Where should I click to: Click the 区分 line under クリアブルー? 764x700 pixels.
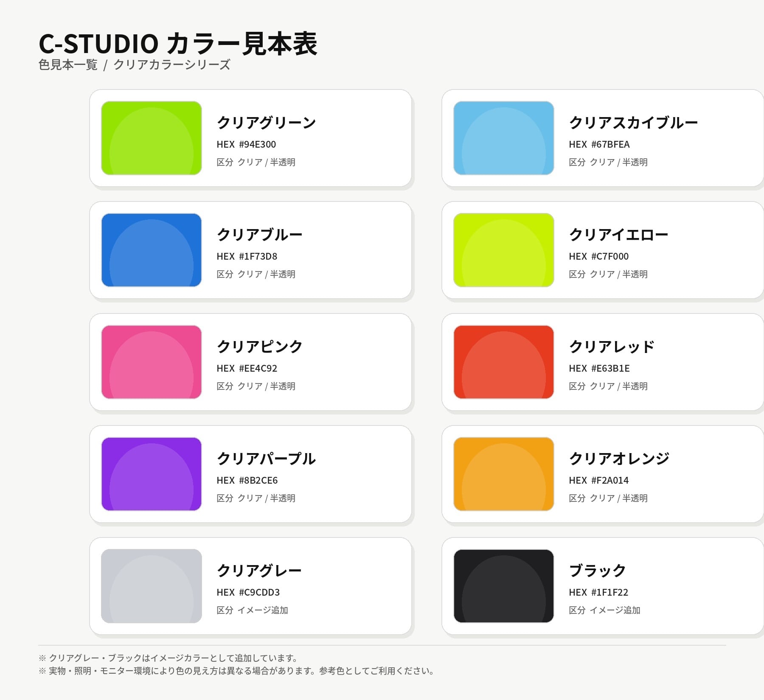point(256,274)
